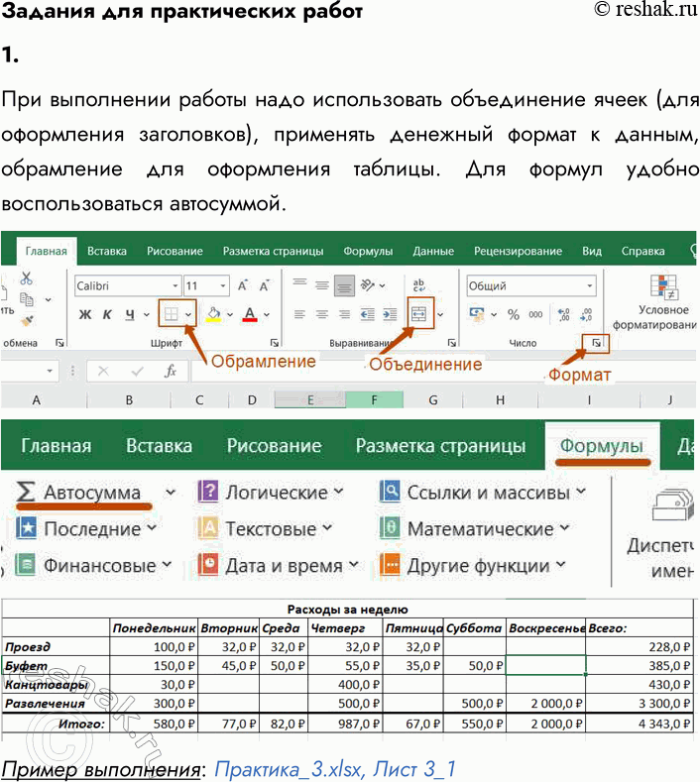Toggle underline Ч formatting
This screenshot has width=700, height=782.
coord(130,315)
